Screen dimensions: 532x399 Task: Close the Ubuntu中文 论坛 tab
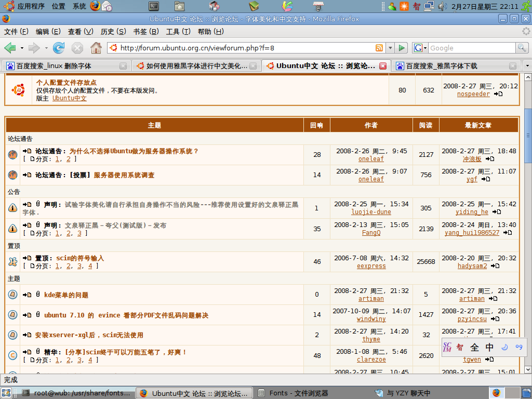[383, 66]
